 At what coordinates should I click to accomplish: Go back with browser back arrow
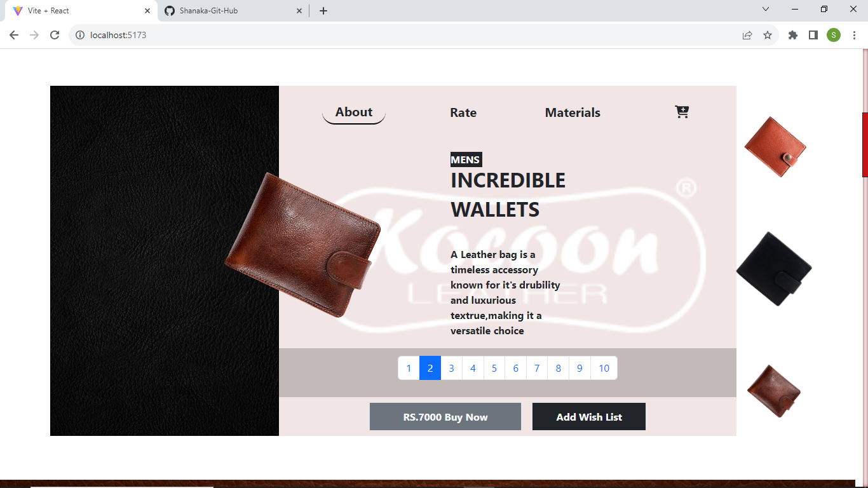click(14, 35)
